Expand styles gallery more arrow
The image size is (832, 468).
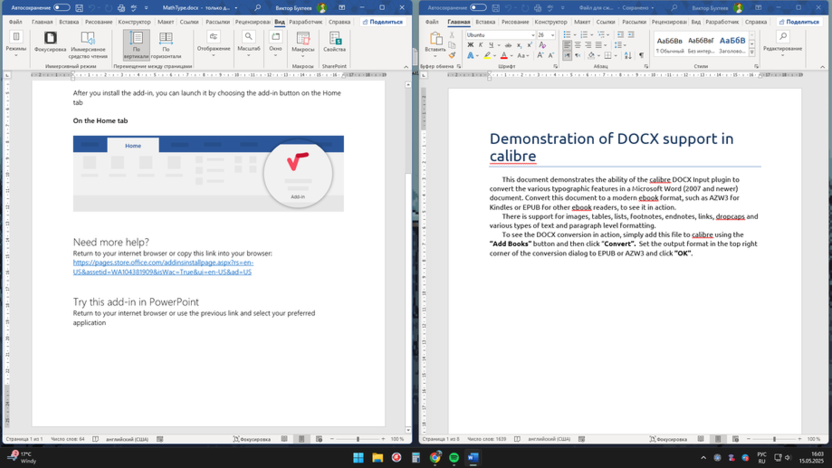coord(752,52)
